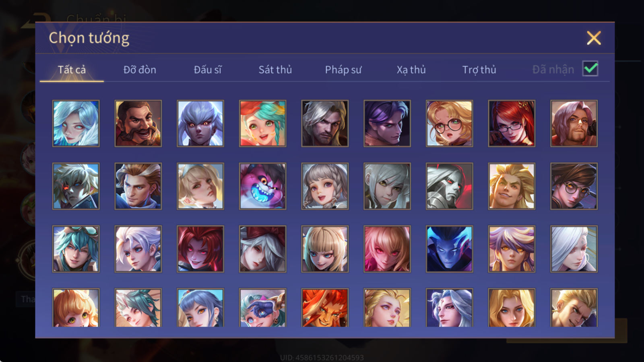Open the Sát thủ tab
Image resolution: width=644 pixels, height=362 pixels.
[x=275, y=70]
